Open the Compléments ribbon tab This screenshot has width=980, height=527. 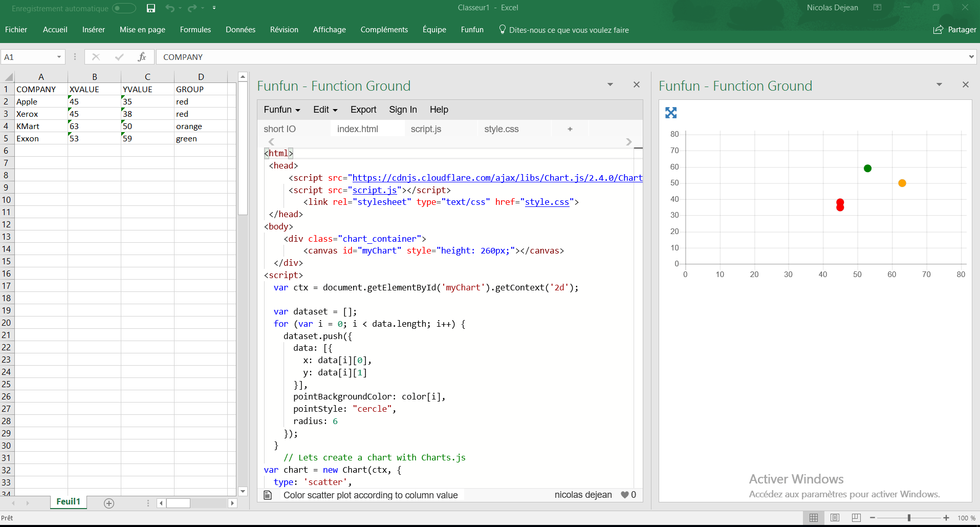384,30
